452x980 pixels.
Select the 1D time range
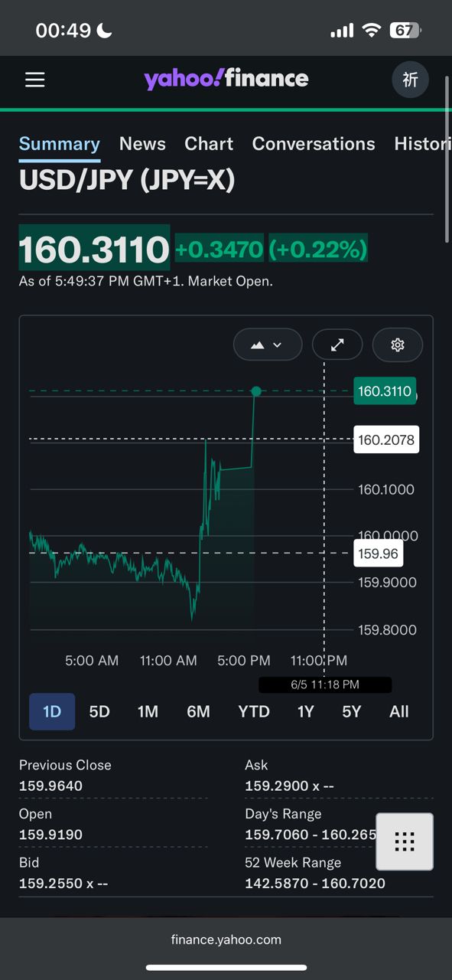(52, 711)
